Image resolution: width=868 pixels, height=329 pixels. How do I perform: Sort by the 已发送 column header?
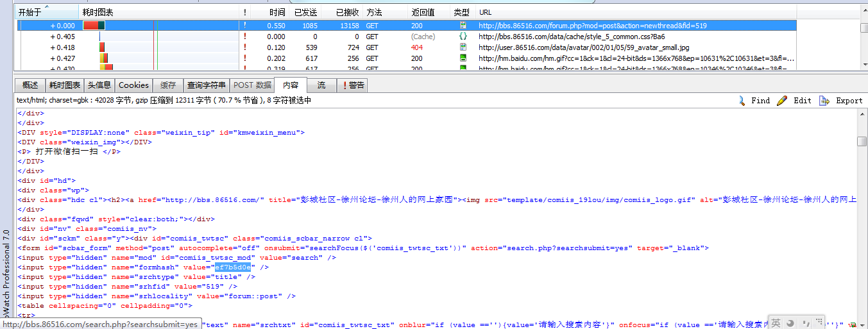tap(304, 12)
